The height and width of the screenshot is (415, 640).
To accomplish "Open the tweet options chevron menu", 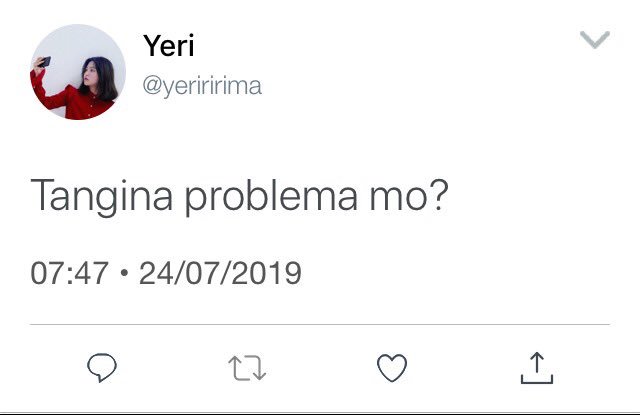I will tap(595, 40).
